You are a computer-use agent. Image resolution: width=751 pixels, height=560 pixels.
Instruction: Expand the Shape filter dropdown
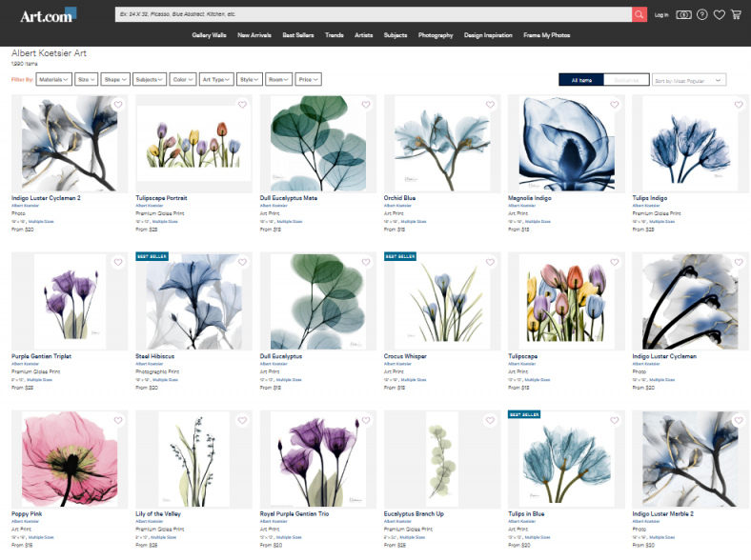pos(115,79)
